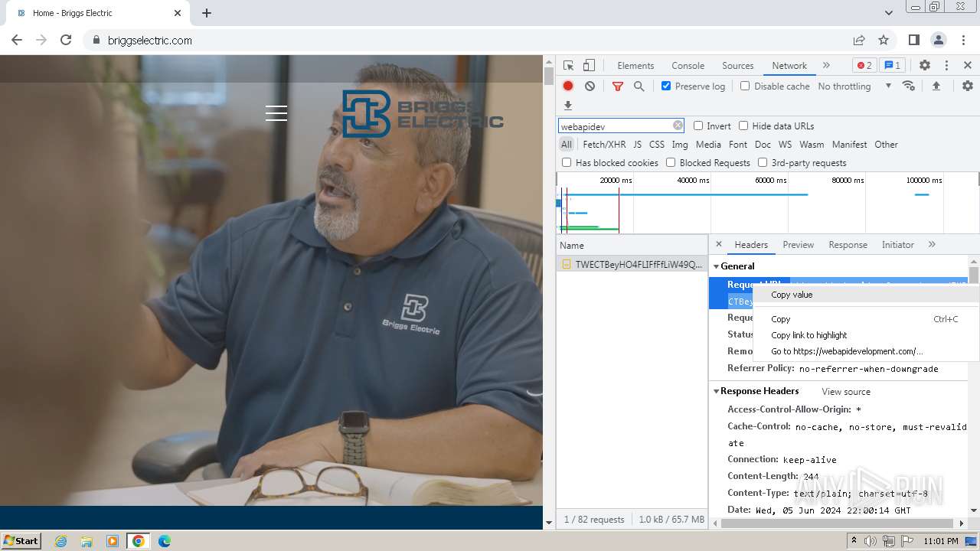Open network search magnifier
Viewport: 980px width, 551px height.
pos(639,86)
